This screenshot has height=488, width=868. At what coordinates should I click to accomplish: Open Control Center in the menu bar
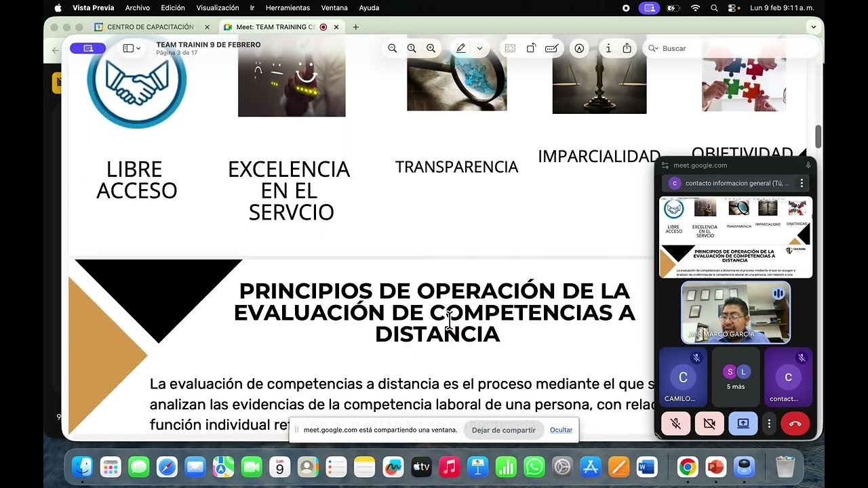pyautogui.click(x=734, y=8)
